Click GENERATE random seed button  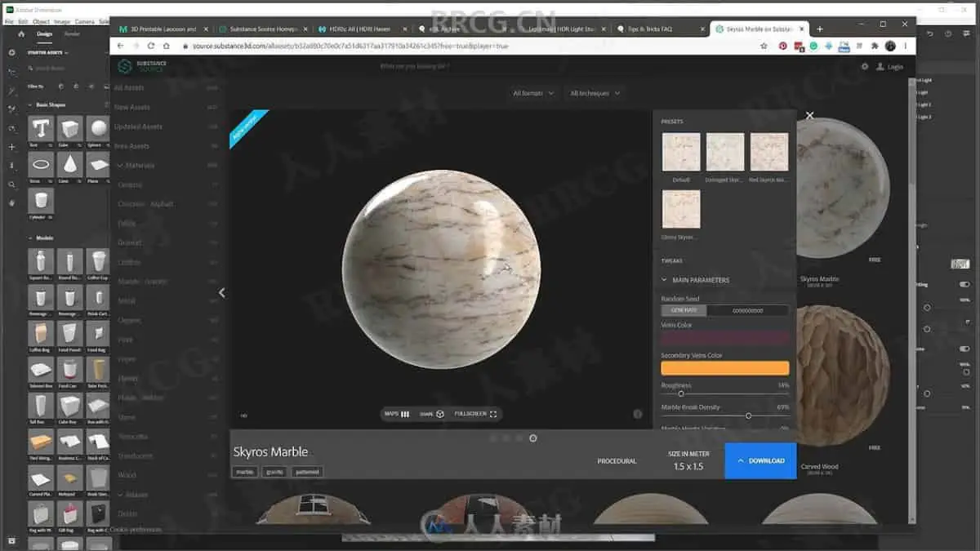coord(684,310)
